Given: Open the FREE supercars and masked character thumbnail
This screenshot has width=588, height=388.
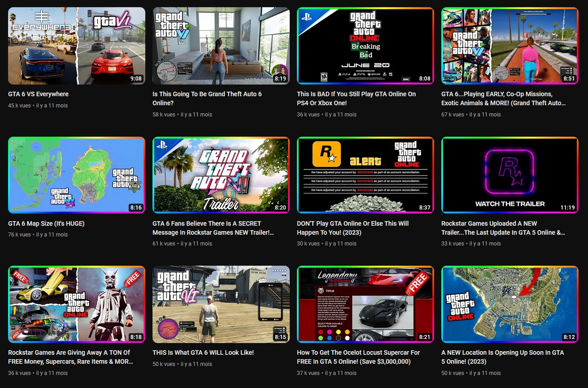Looking at the screenshot, I should tap(76, 304).
